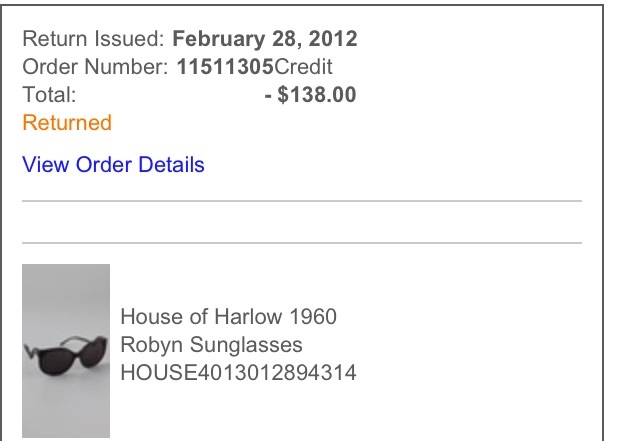
Task: Click the Return Issued label
Action: pyautogui.click(x=93, y=39)
